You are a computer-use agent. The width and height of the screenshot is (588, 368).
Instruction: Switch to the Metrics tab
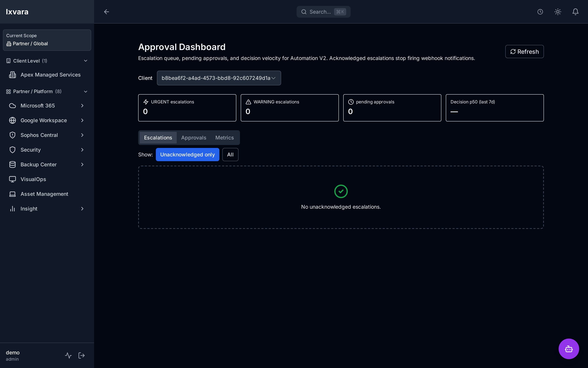(x=225, y=138)
